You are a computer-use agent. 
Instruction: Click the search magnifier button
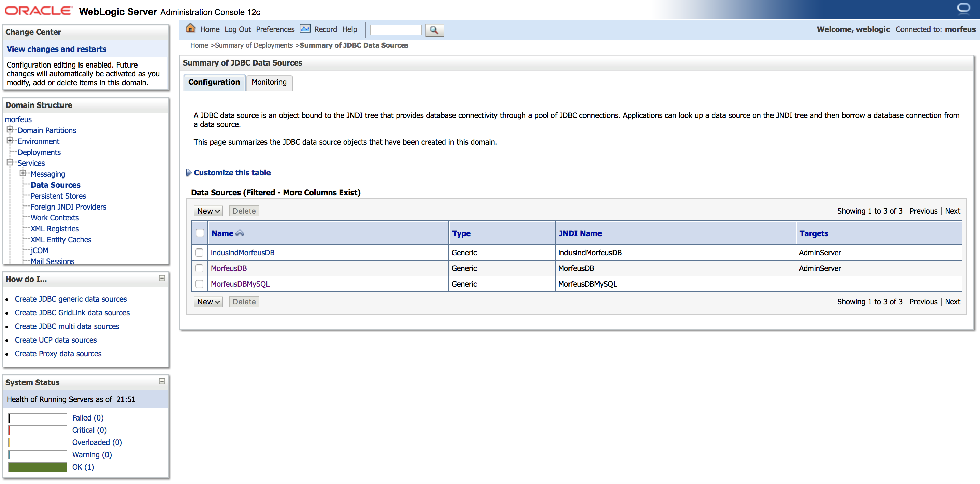(434, 30)
